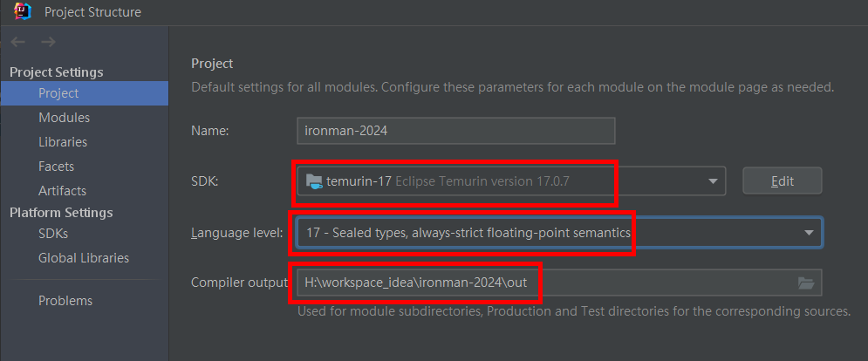Select Project in the settings sidebar
The height and width of the screenshot is (361, 868).
58,92
